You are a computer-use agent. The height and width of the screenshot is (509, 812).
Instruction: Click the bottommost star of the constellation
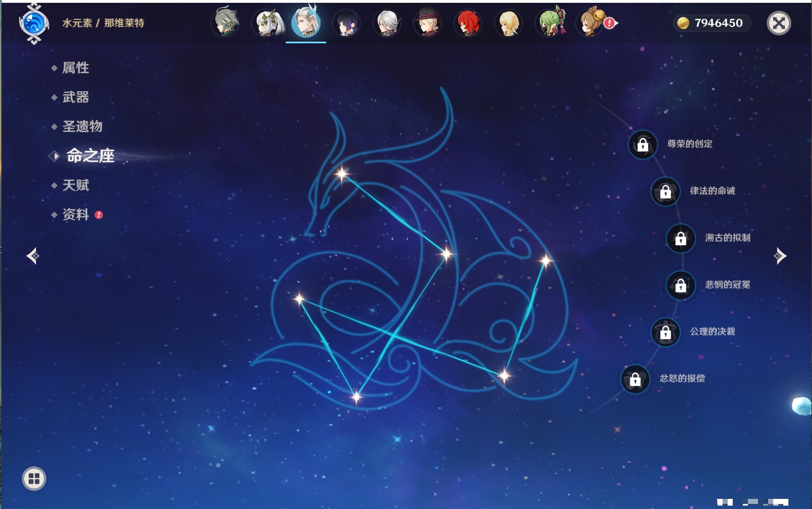tap(356, 397)
